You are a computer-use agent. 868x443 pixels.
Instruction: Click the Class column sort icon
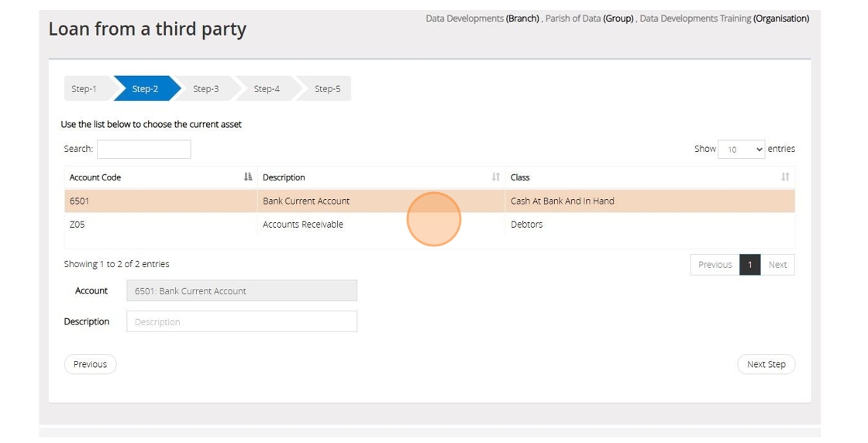tap(785, 177)
